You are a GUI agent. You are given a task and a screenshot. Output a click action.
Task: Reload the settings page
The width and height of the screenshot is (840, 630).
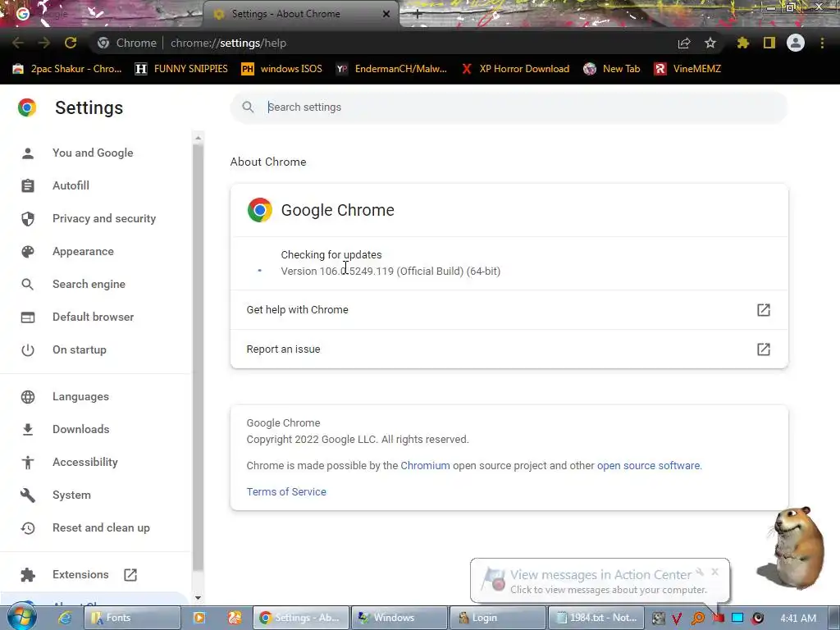click(x=71, y=43)
